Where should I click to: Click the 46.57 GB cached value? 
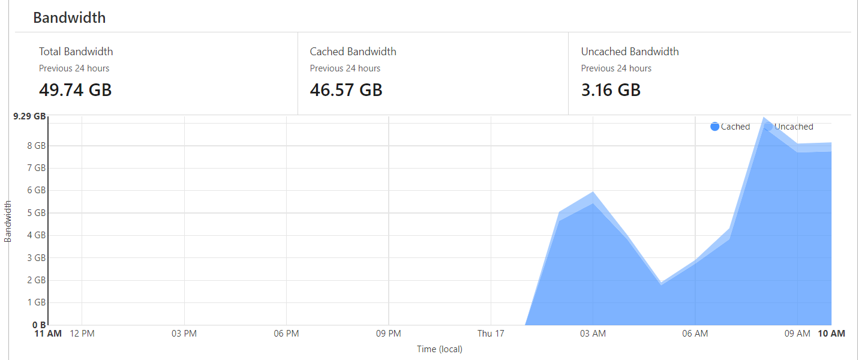coord(346,90)
